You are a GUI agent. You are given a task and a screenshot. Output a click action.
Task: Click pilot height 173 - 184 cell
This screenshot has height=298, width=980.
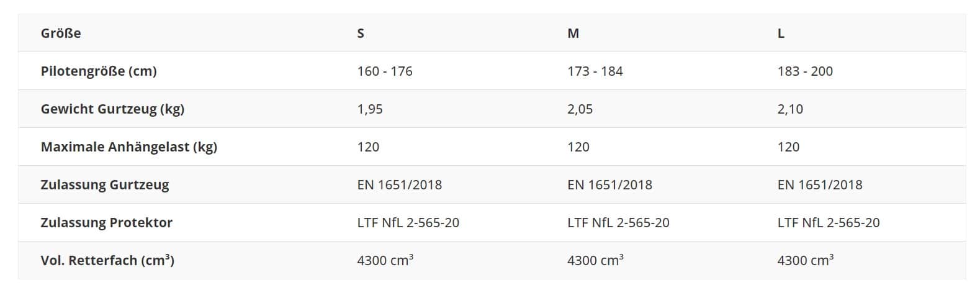[x=595, y=71]
